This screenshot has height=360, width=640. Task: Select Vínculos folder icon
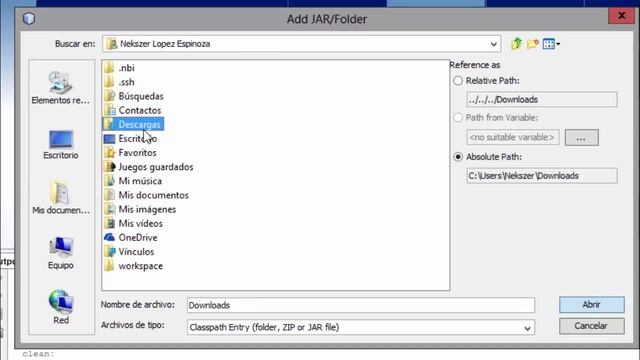point(109,251)
